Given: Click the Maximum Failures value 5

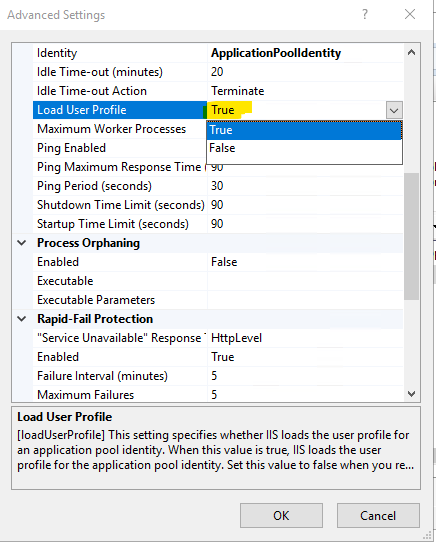Looking at the screenshot, I should click(x=214, y=395).
